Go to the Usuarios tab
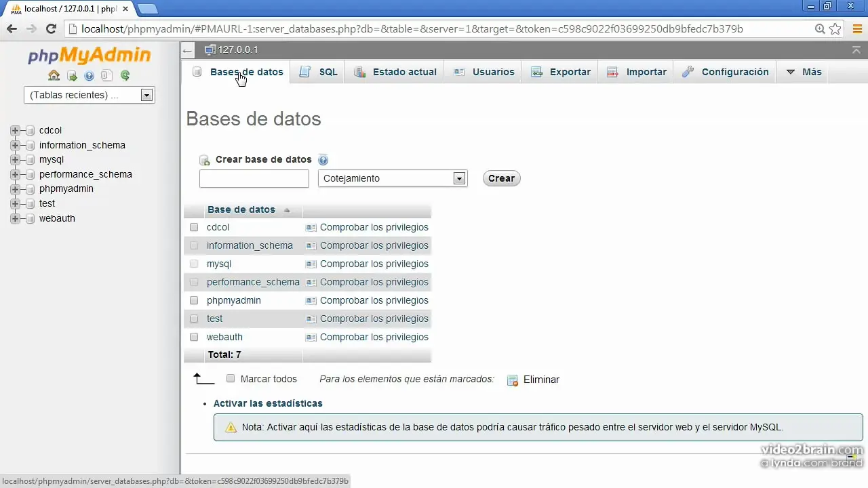The width and height of the screenshot is (868, 488). 484,73
